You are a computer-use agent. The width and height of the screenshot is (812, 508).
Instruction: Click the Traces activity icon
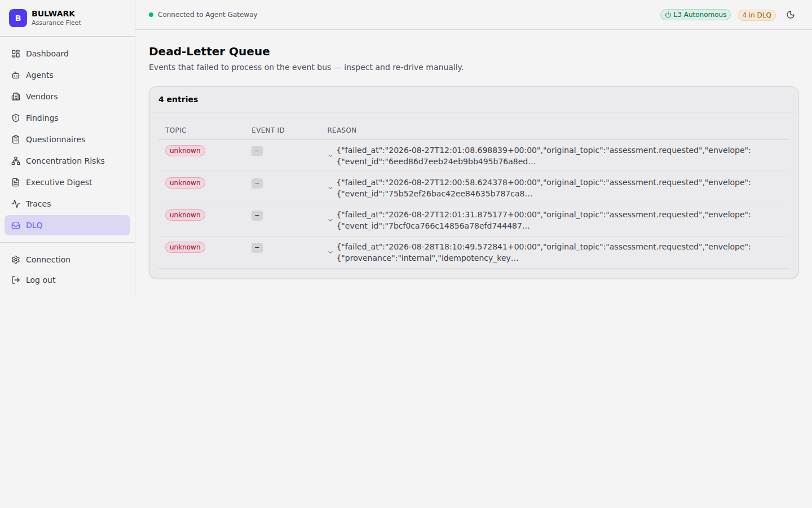pyautogui.click(x=16, y=204)
